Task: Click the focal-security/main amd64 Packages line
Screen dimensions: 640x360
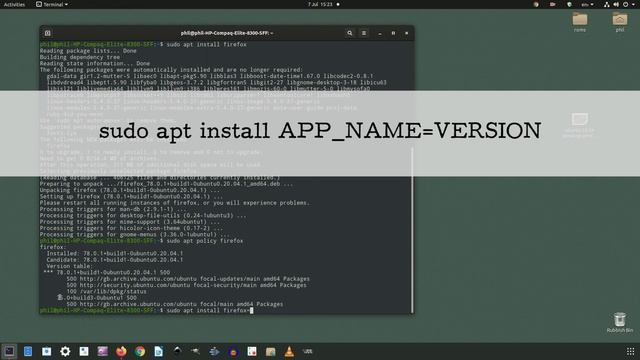Action: point(187,285)
